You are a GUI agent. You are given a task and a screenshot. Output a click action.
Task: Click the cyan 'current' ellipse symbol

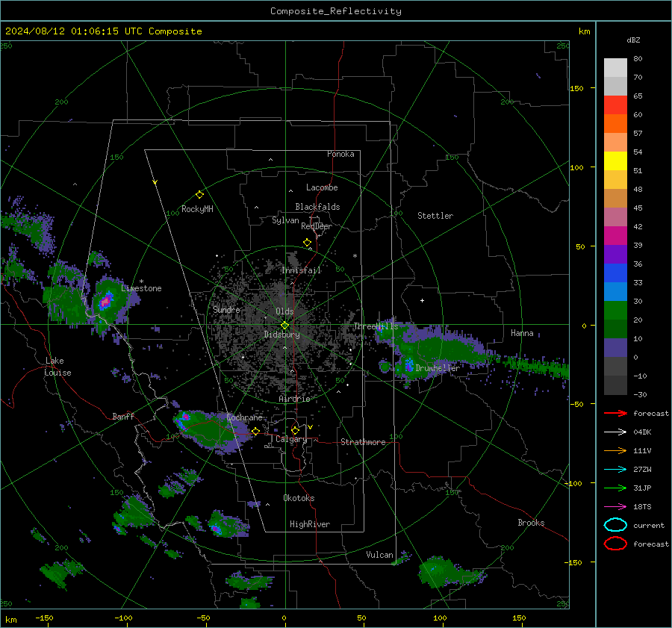(x=615, y=525)
